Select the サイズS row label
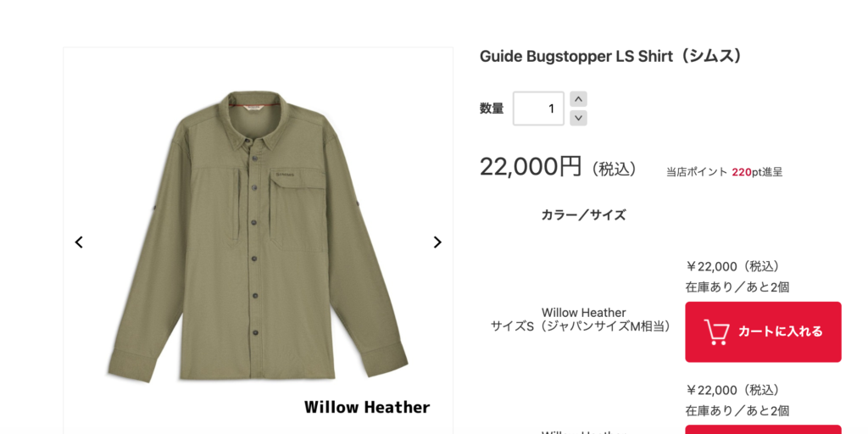868x434 pixels. point(512,326)
